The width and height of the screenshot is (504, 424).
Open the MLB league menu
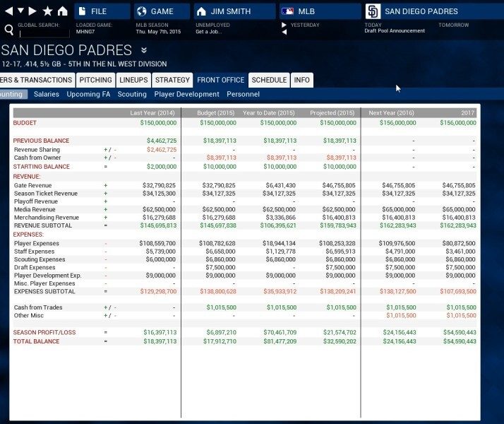[320, 11]
